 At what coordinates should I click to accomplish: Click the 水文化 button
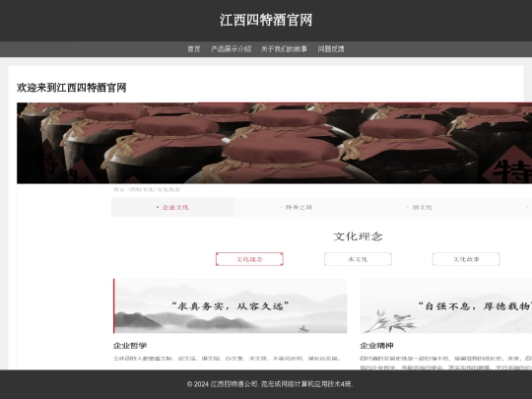[358, 259]
